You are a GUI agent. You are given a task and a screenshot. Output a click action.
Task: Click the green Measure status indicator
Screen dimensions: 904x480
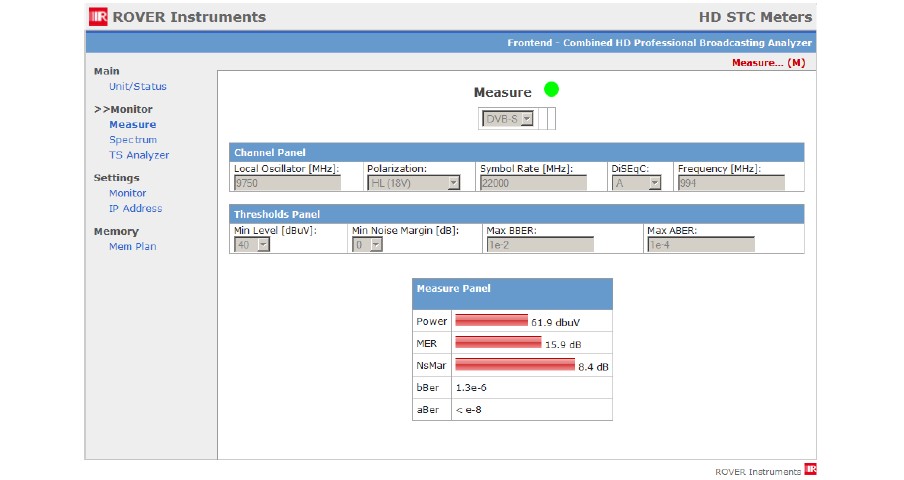(x=551, y=90)
